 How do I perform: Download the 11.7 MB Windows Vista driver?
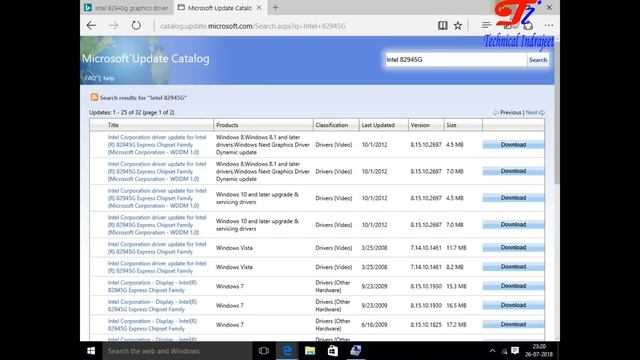[x=513, y=247]
